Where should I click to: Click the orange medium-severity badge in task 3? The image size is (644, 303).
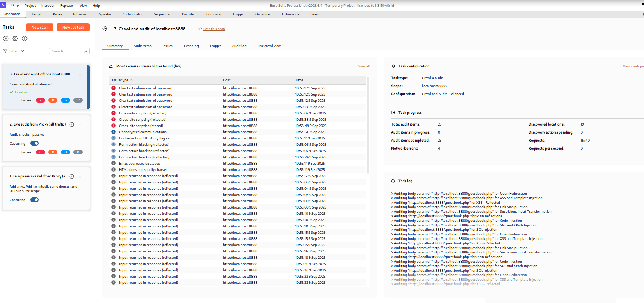(x=53, y=100)
